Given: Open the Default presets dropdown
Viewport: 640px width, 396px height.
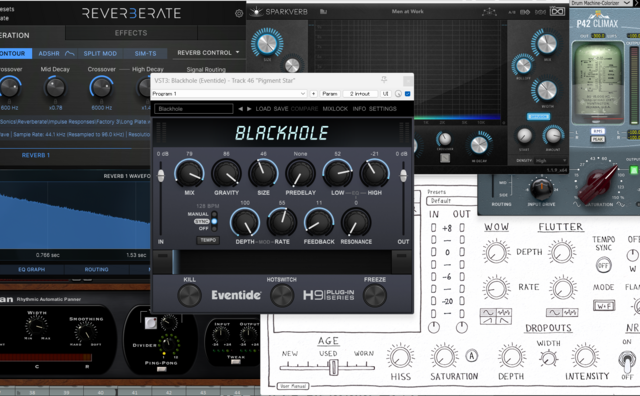Looking at the screenshot, I should [451, 201].
